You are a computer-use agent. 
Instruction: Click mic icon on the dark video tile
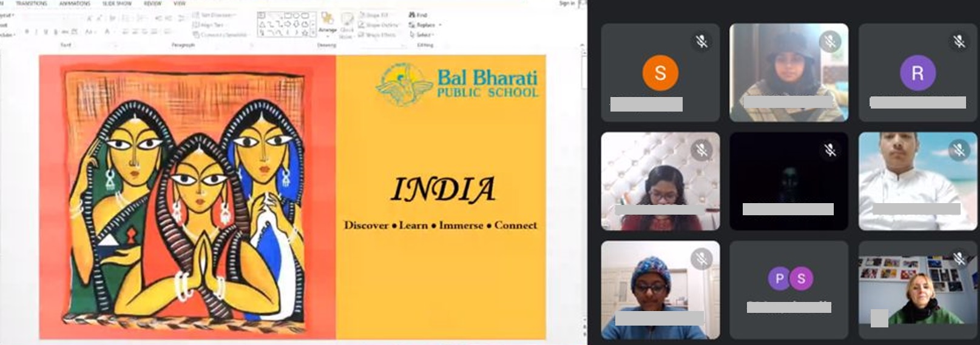[830, 150]
